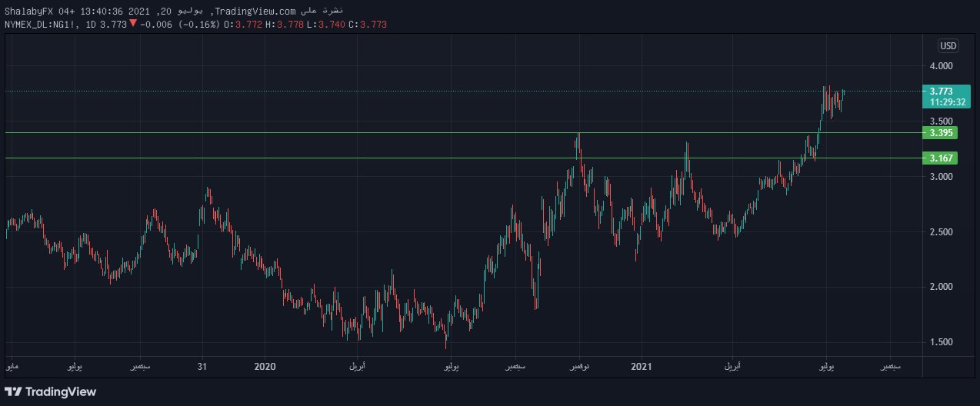980x406 pixels.
Task: Click the red down-triangle change indicator
Action: pyautogui.click(x=133, y=24)
